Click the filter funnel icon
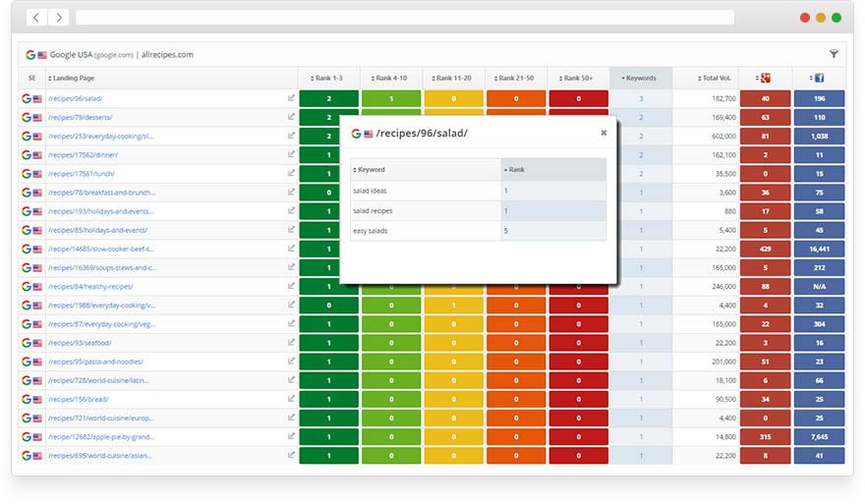Screen dimensions: 865x504 834,55
